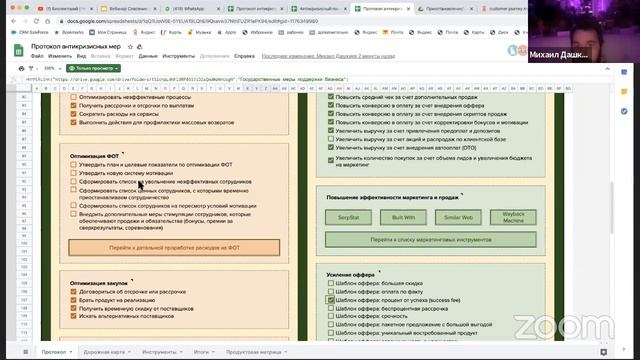Viewport: 640px width, 360px height.
Task: Toggle checkbox Сократить расходы на сервисы
Action: (73, 114)
